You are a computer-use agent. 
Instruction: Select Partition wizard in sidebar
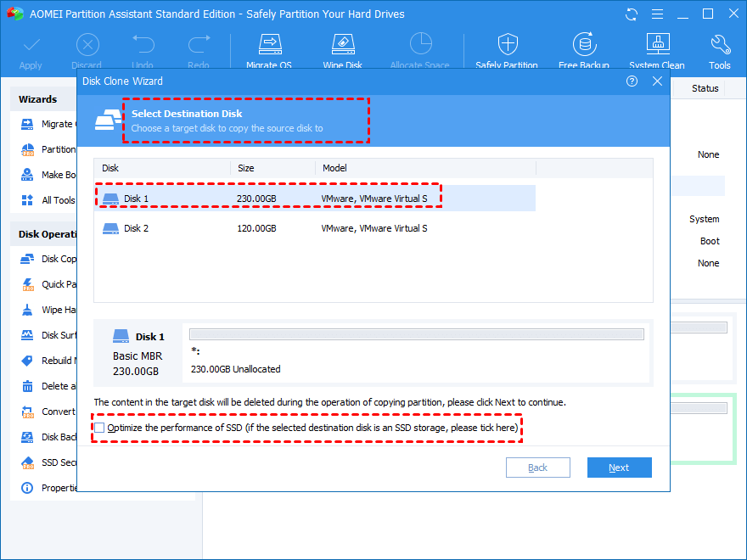[x=48, y=149]
